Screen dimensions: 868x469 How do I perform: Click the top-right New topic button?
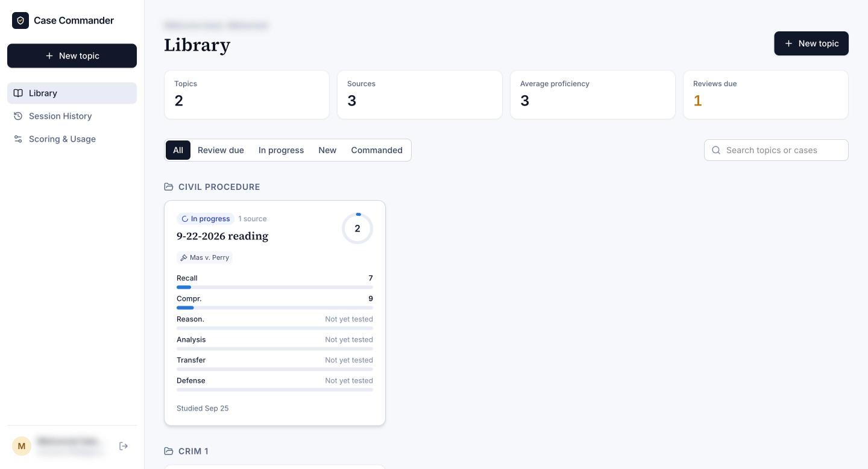click(811, 43)
